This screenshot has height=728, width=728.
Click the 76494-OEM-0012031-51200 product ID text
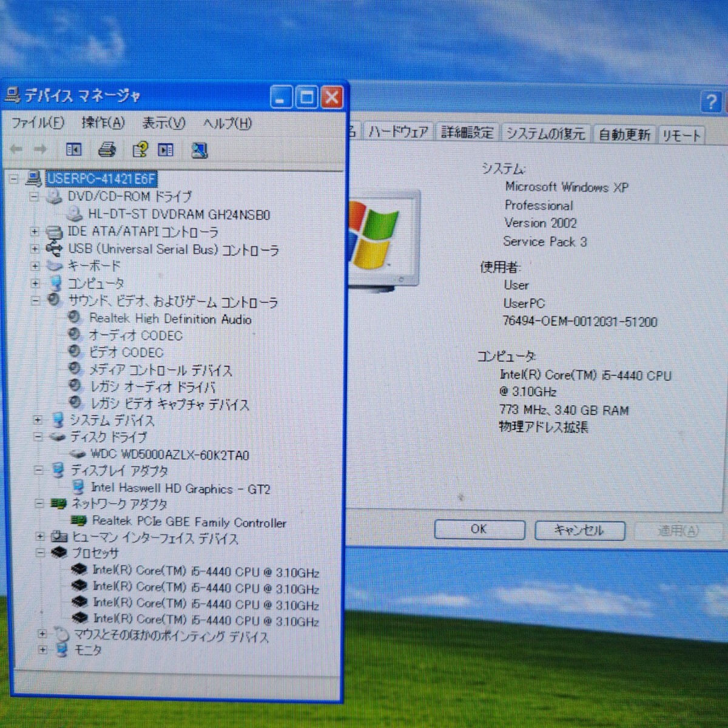(x=580, y=322)
